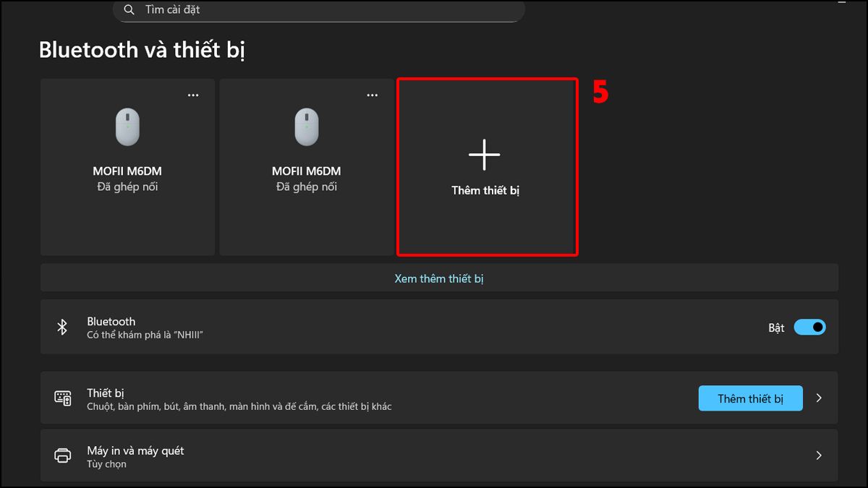
Task: Click the search magnifier icon
Action: (129, 10)
